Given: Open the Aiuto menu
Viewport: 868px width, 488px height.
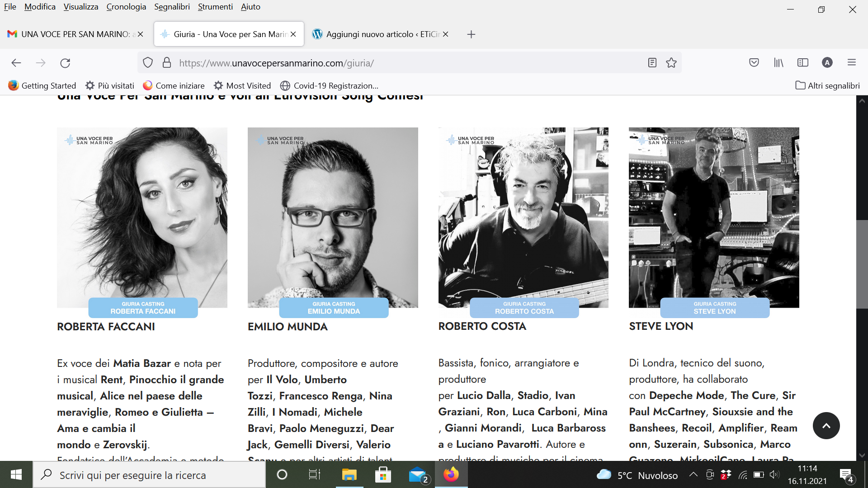Looking at the screenshot, I should click(250, 7).
